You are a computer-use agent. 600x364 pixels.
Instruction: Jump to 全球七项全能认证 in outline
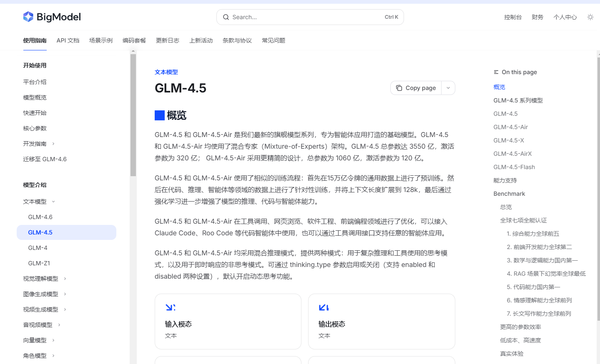(523, 220)
